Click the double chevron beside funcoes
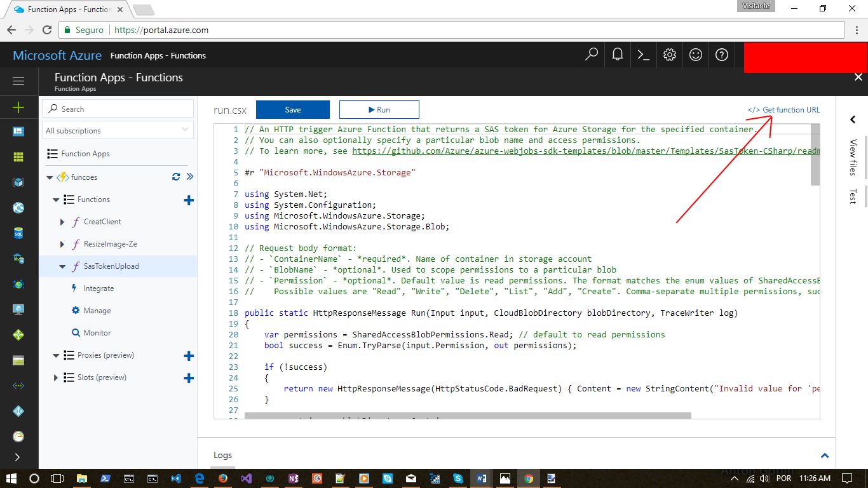This screenshot has height=488, width=868. [189, 177]
